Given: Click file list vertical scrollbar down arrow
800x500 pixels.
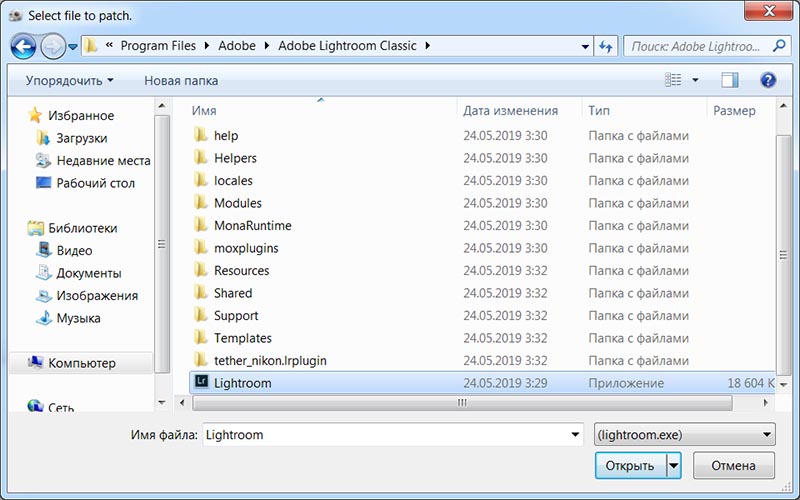Looking at the screenshot, I should [x=783, y=385].
